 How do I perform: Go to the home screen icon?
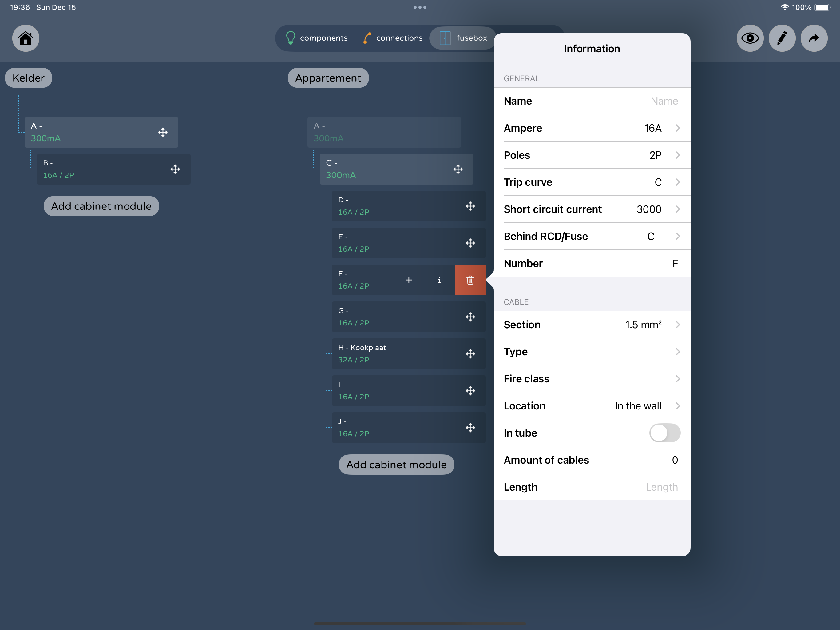point(26,38)
